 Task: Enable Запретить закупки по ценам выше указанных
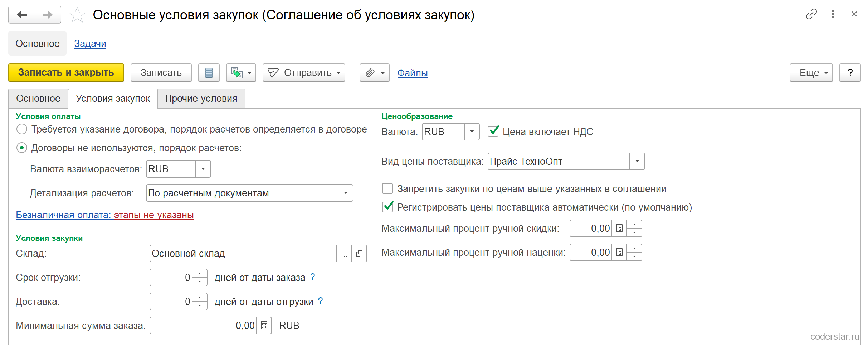(x=387, y=188)
